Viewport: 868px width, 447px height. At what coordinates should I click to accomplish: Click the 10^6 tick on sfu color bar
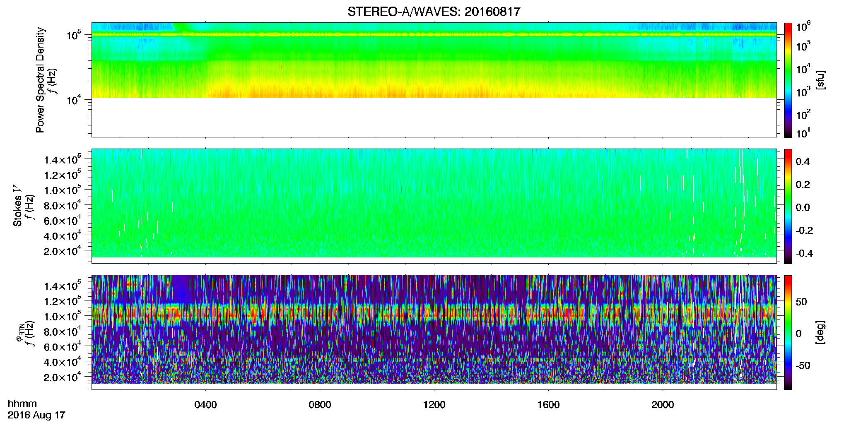[803, 26]
